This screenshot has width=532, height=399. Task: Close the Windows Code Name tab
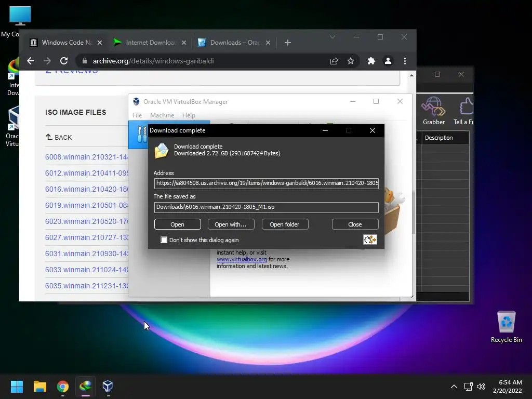[99, 43]
